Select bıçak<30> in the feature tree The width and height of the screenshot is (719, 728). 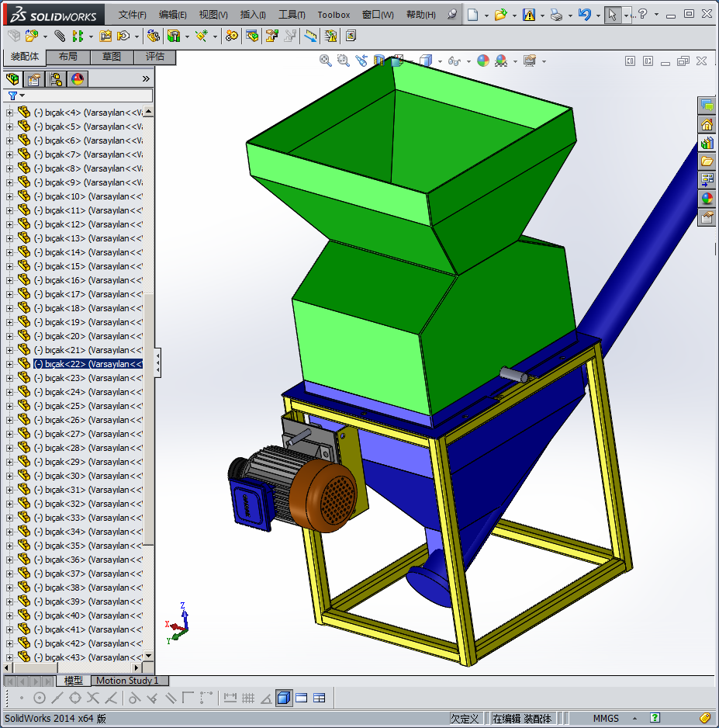(x=88, y=476)
